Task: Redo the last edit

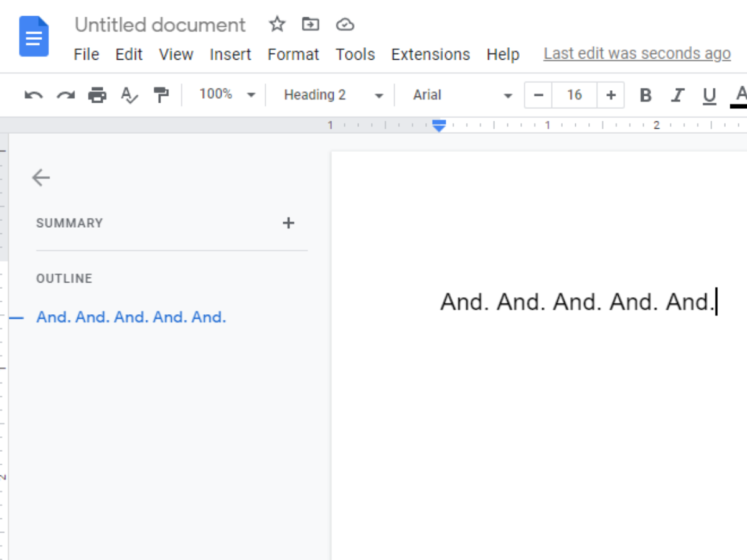Action: point(65,95)
